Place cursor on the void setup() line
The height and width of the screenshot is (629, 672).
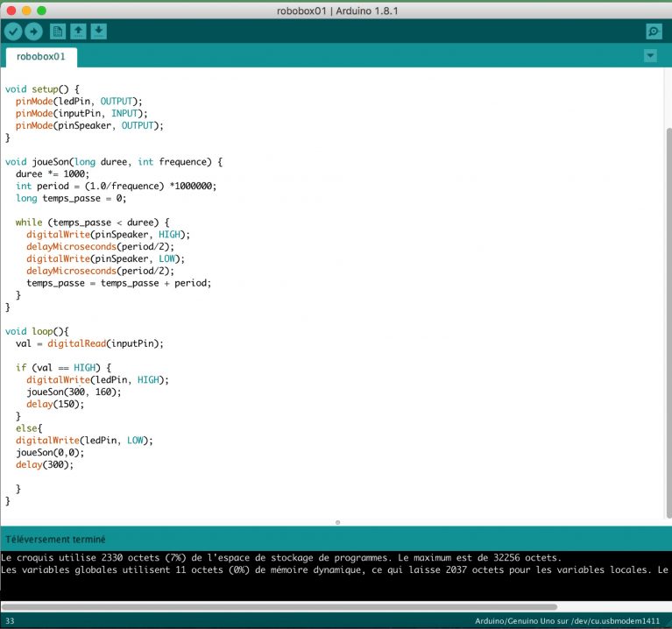42,89
